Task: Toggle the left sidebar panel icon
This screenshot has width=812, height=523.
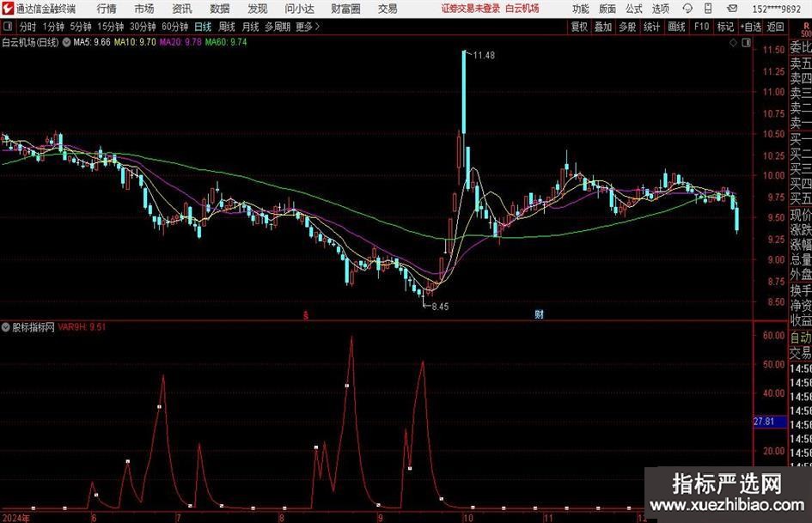Action: (7, 27)
